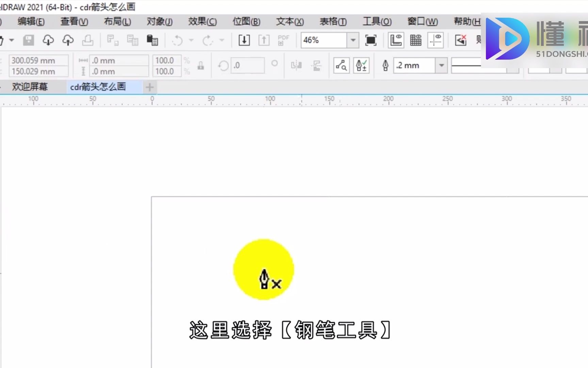Click the object height field .0 mm
This screenshot has height=368, width=588.
pyautogui.click(x=119, y=71)
